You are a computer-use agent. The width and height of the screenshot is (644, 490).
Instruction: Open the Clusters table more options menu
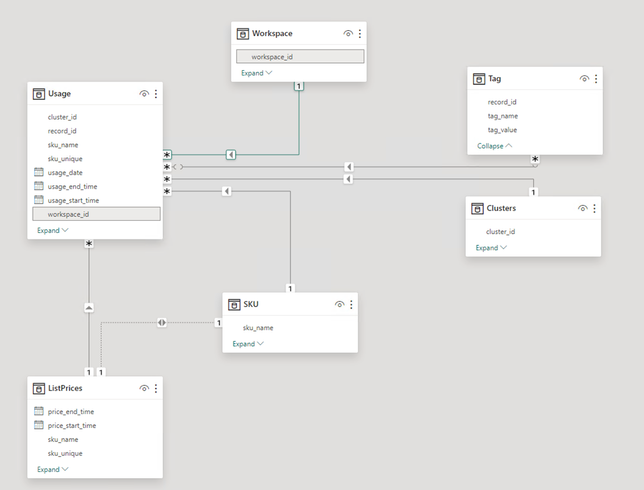595,208
